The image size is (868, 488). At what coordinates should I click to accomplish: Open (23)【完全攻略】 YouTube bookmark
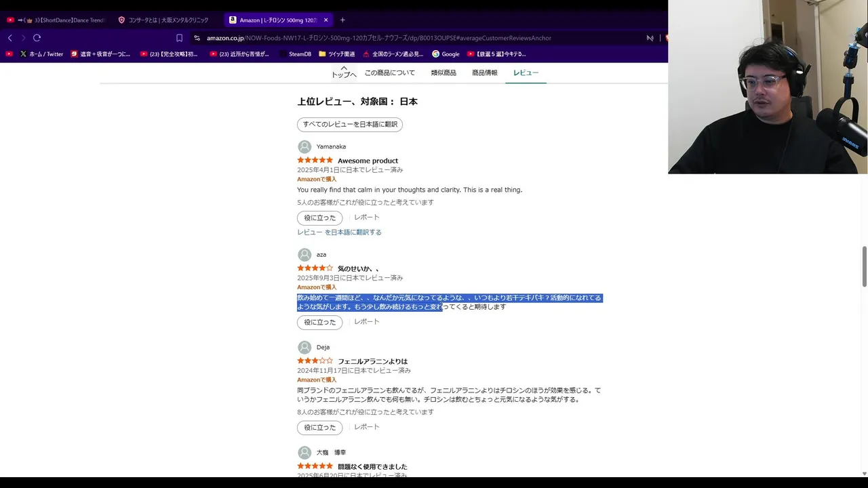169,54
